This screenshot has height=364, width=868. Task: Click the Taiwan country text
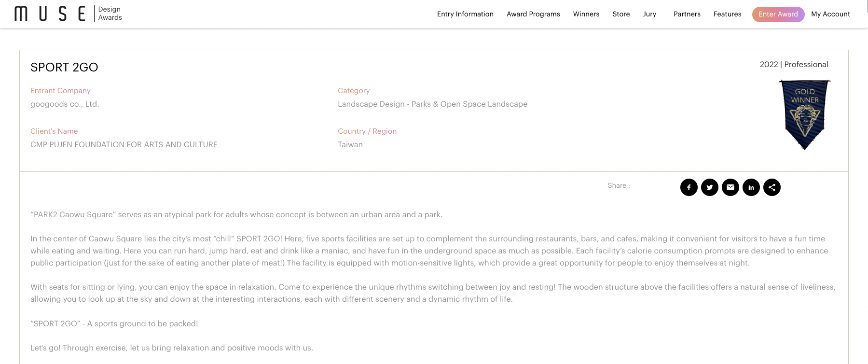(350, 144)
